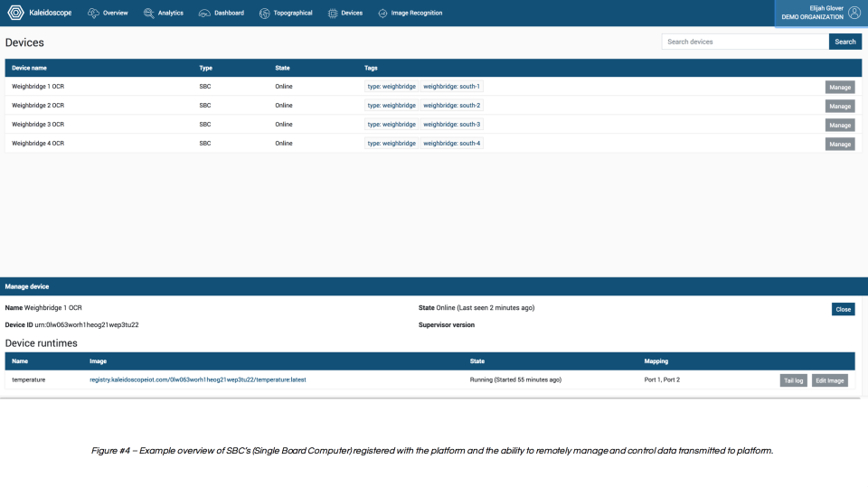The width and height of the screenshot is (868, 487).
Task: Select the Weighbridge 1 OCR row name
Action: point(38,87)
